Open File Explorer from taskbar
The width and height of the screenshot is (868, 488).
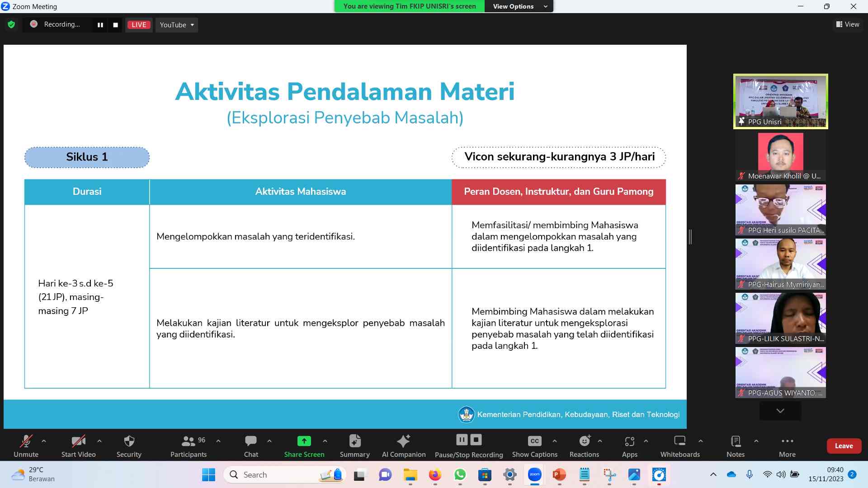pyautogui.click(x=410, y=475)
